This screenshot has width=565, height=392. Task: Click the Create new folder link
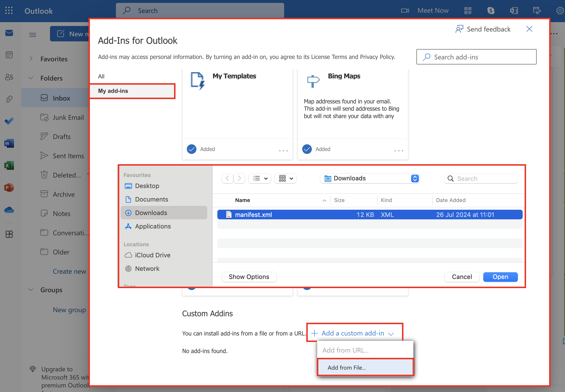point(71,272)
